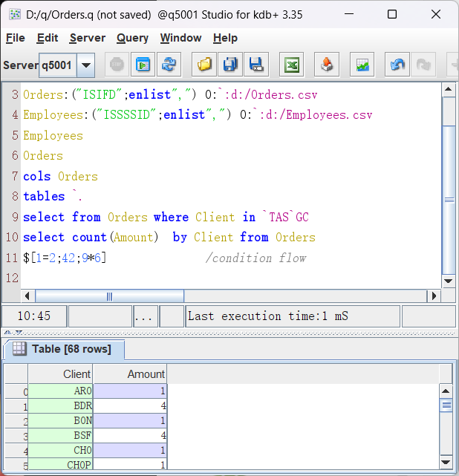This screenshot has height=476, width=459.
Task: Open the Server dropdown arrow
Action: pos(86,65)
